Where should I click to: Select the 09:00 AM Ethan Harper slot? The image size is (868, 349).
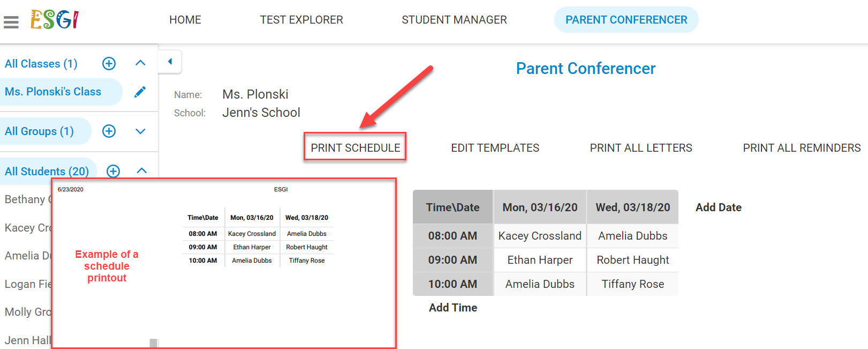pos(540,260)
